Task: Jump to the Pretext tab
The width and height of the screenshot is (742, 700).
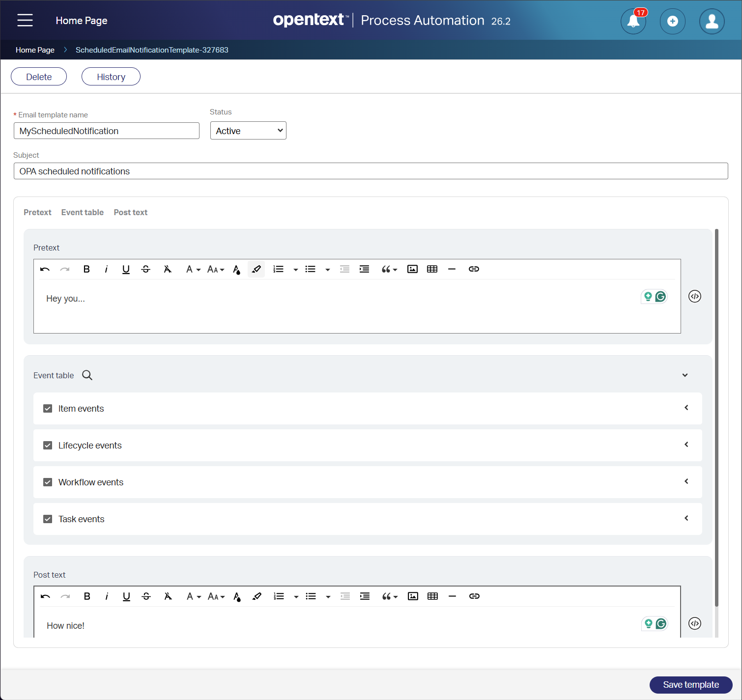Action: 37,212
